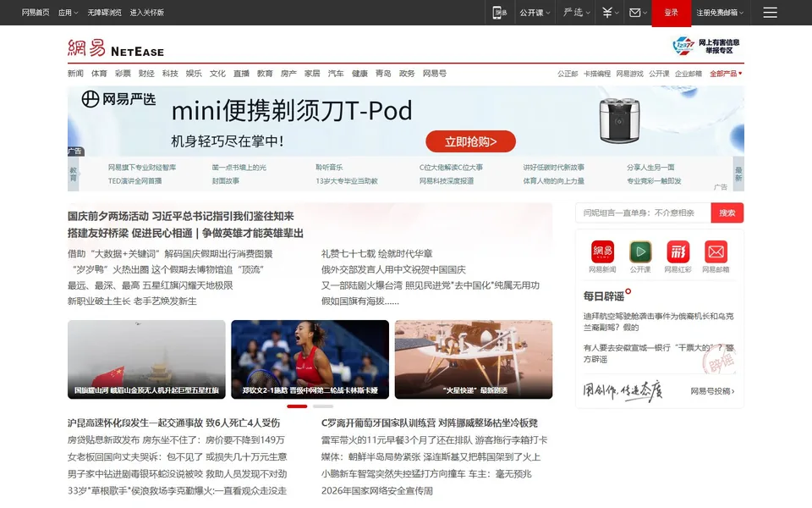Screen dimensions: 812x508
Task: Expand the 公开课 dropdown in top bar
Action: tap(535, 13)
